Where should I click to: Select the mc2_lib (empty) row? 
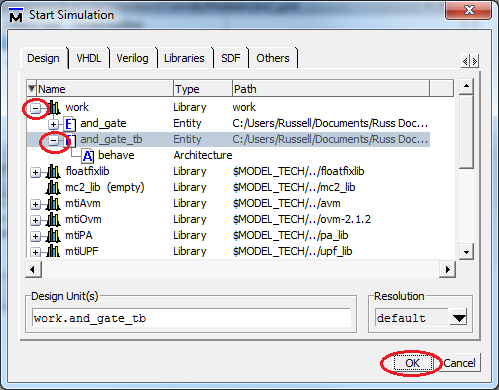coord(228,188)
